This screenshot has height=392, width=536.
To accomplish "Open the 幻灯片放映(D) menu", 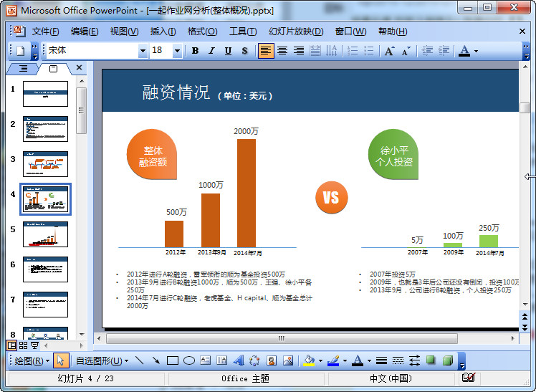I will click(x=296, y=32).
